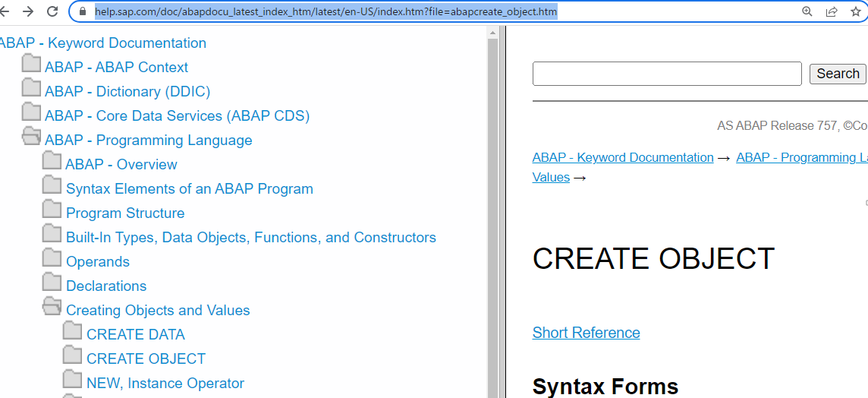
Task: Reload the page with refresh icon
Action: 52,11
